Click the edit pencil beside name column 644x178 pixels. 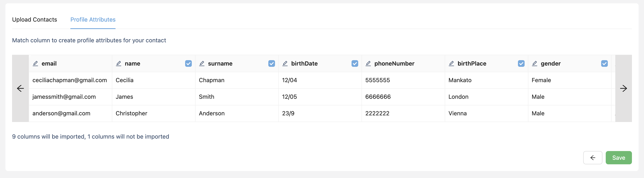(x=119, y=63)
